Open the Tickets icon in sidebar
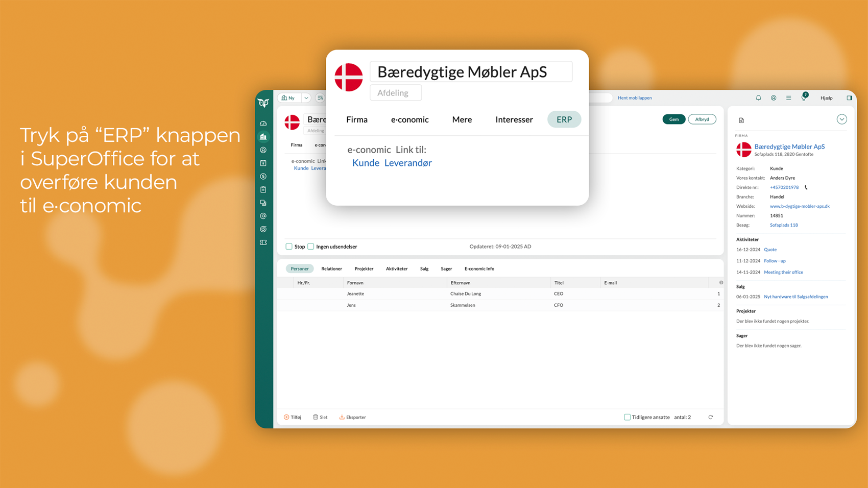This screenshot has width=868, height=488. (x=263, y=242)
